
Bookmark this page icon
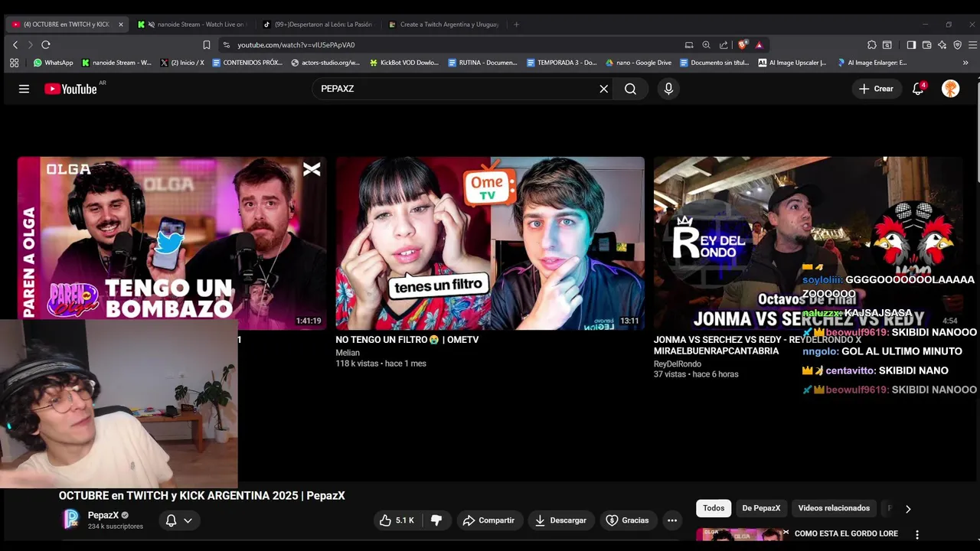click(207, 45)
